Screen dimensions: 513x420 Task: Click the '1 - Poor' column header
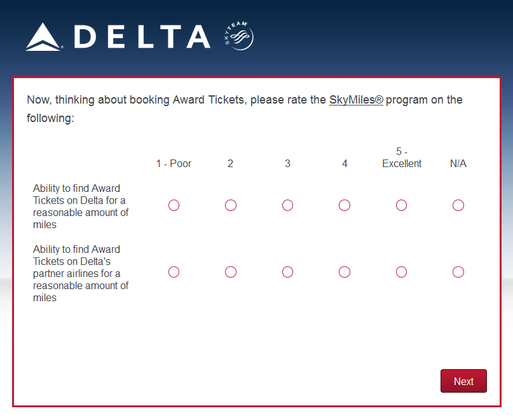tap(174, 163)
